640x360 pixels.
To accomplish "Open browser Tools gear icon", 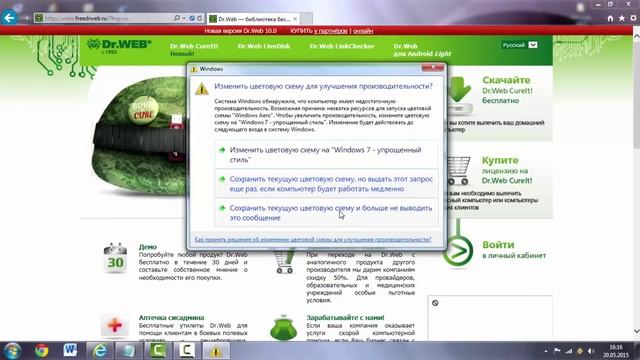I will click(x=633, y=18).
